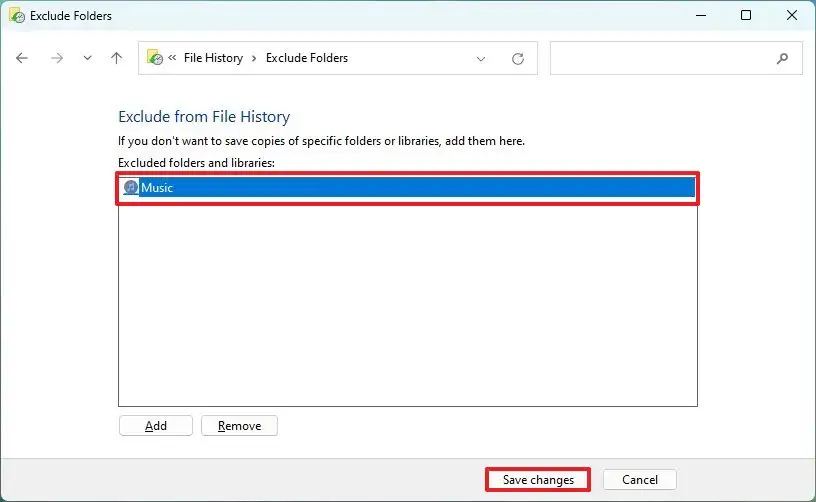Click the File History address bar icon
816x502 pixels.
[155, 58]
